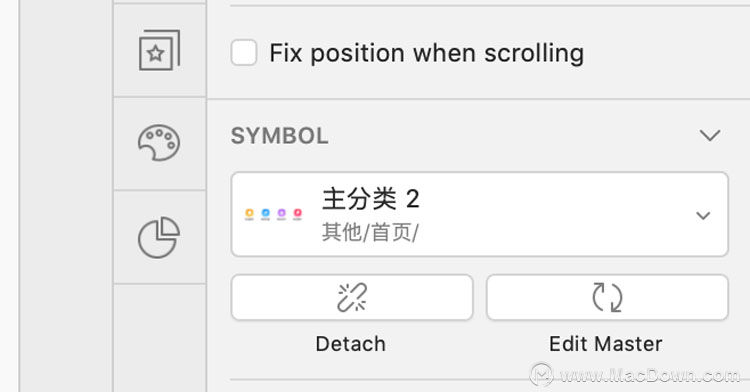Click the circular arrows Edit Master icon

click(x=607, y=297)
